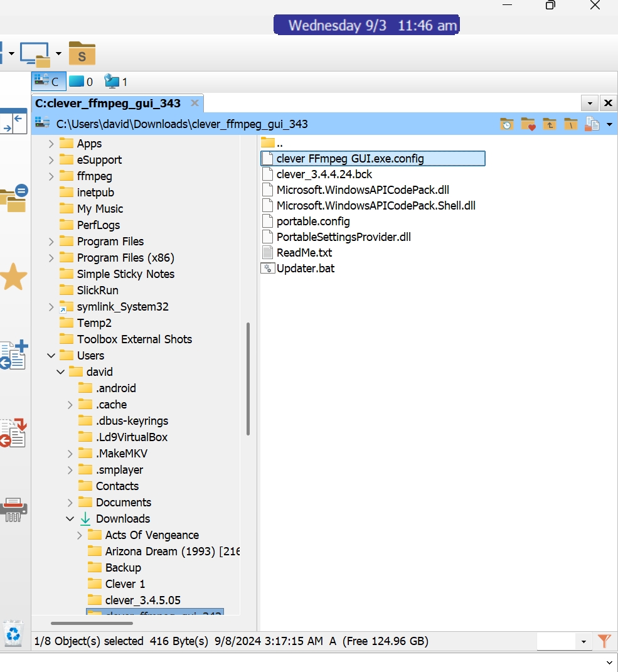Click the panel close X button
The image size is (618, 672).
coord(608,103)
